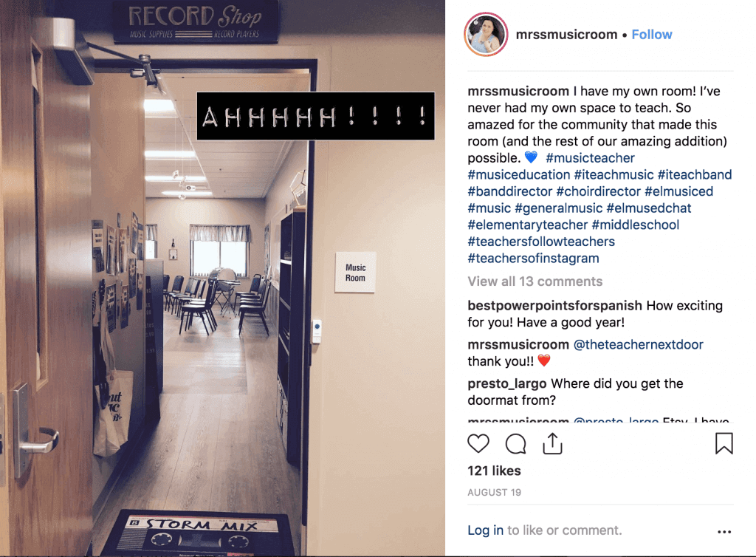View the 121 likes list

[494, 471]
